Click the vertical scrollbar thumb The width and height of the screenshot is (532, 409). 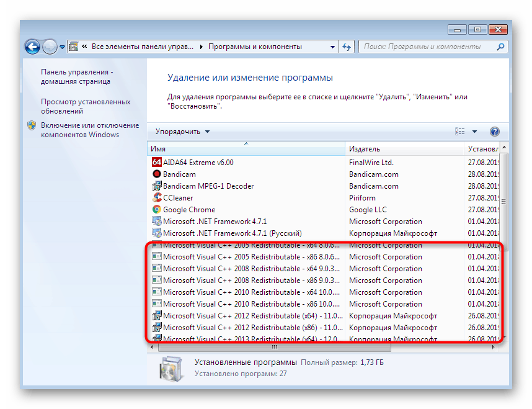504,202
